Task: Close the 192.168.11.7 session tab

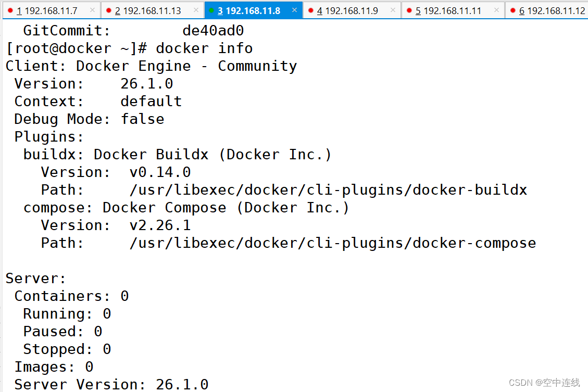Action: click(x=93, y=10)
